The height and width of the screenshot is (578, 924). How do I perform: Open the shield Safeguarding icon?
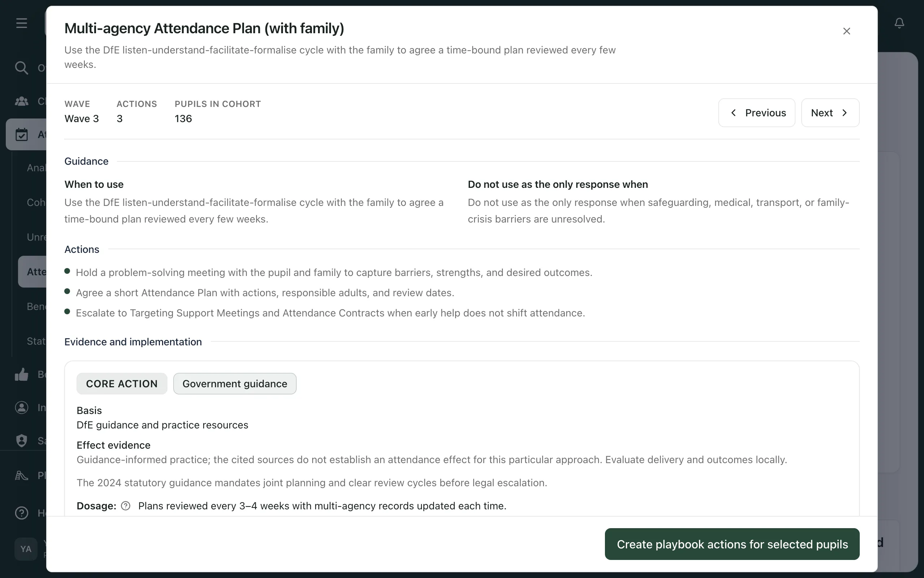[x=22, y=440]
